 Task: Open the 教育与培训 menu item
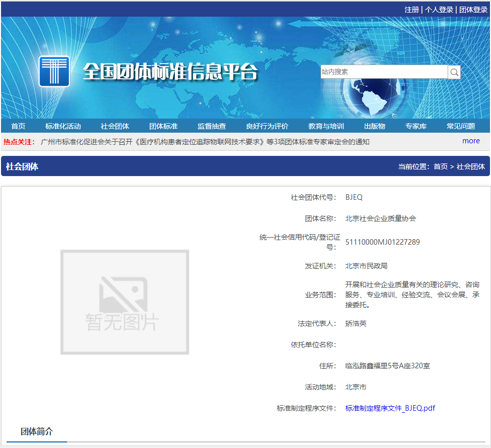click(326, 126)
